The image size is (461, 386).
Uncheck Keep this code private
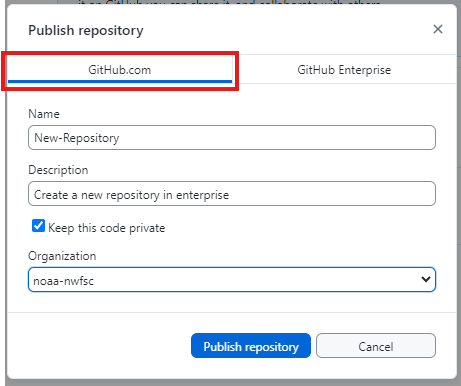click(38, 226)
